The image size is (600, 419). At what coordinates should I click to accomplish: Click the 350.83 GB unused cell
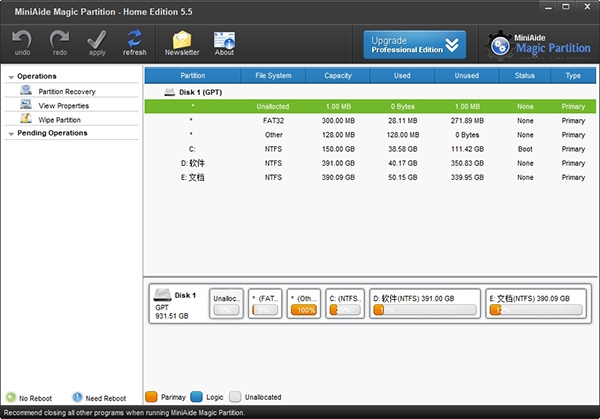pos(467,163)
